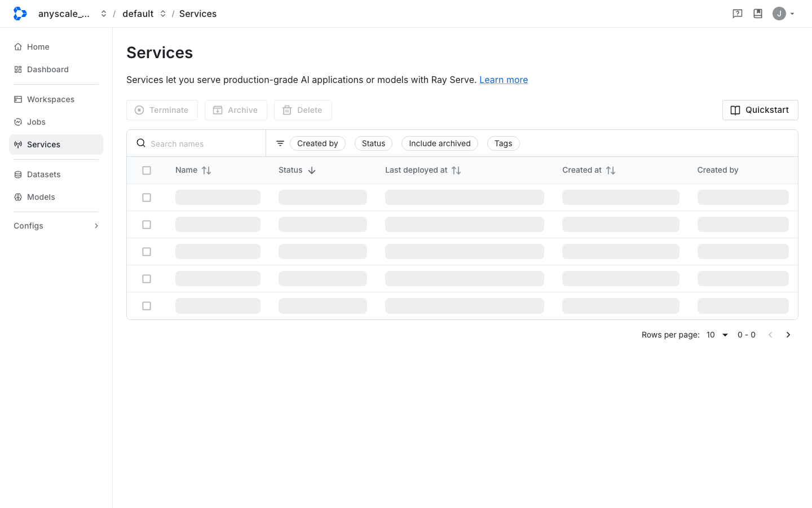Click the Anyscale logo icon

tap(20, 14)
